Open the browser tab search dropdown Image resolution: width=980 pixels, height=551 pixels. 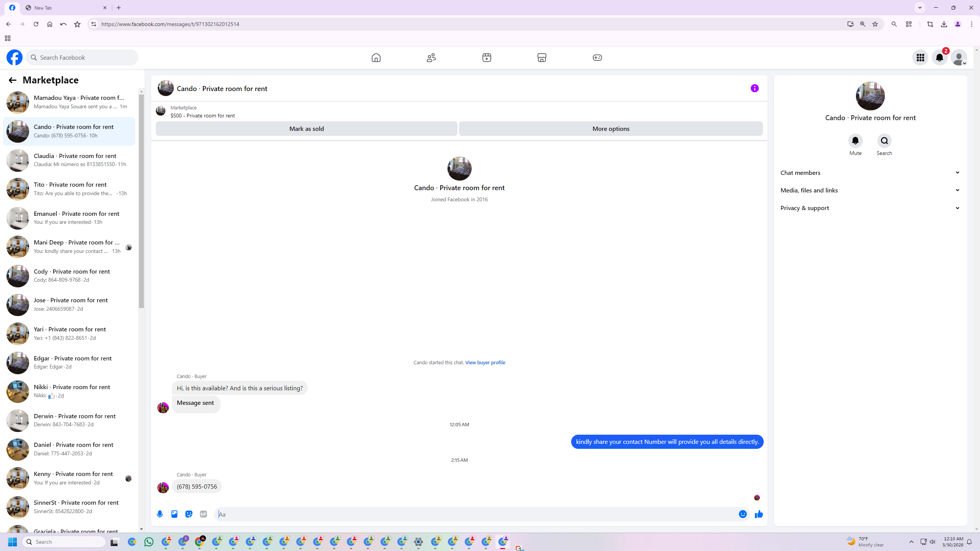click(920, 8)
